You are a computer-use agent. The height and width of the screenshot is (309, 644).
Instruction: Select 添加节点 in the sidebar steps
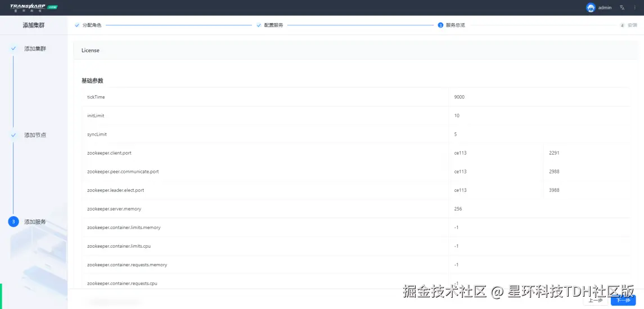click(35, 135)
